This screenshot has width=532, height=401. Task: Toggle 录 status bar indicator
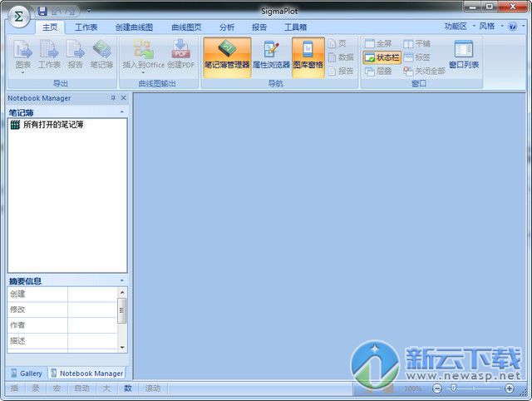click(x=35, y=388)
